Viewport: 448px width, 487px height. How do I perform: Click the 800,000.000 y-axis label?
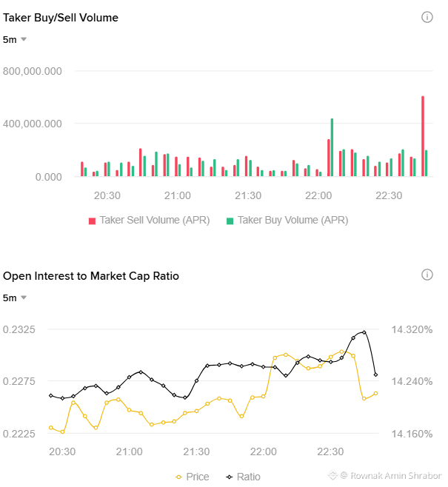[x=33, y=71]
